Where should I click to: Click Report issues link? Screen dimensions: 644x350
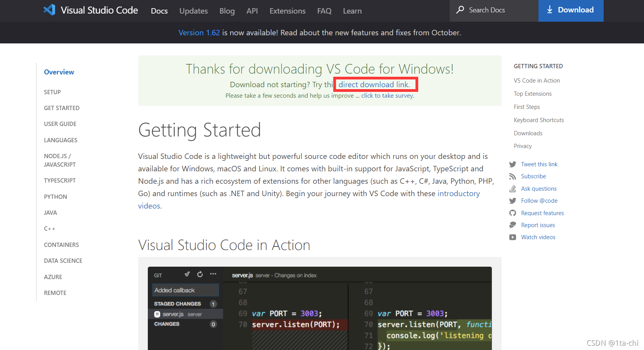pyautogui.click(x=538, y=225)
